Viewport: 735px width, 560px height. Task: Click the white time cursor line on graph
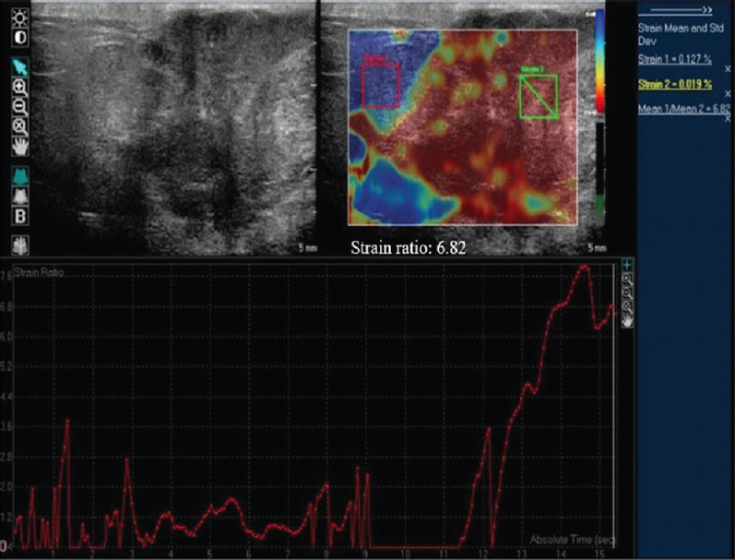click(613, 406)
